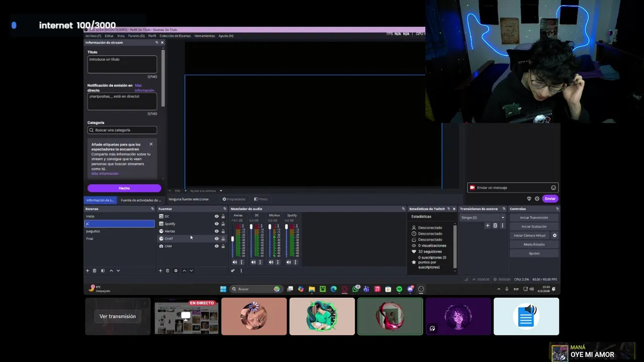The image size is (644, 362).
Task: Show hidden system tray icons chevron
Action: click(x=499, y=289)
